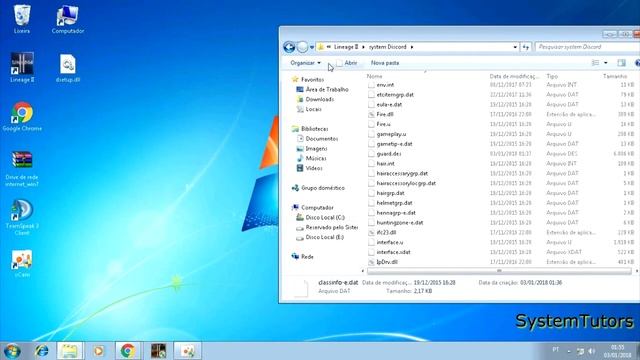Sort by Data de modificação column header
Screen dimensions: 640x360
(x=516, y=76)
